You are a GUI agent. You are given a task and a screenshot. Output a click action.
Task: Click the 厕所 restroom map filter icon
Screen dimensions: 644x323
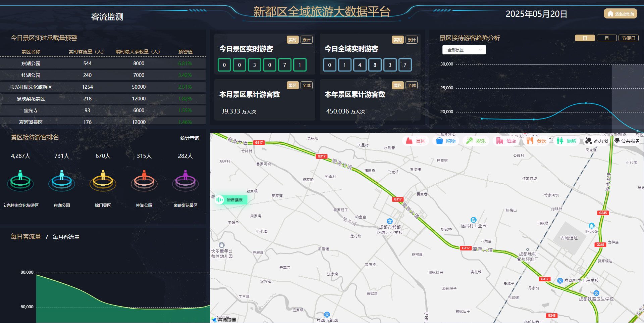tap(560, 141)
